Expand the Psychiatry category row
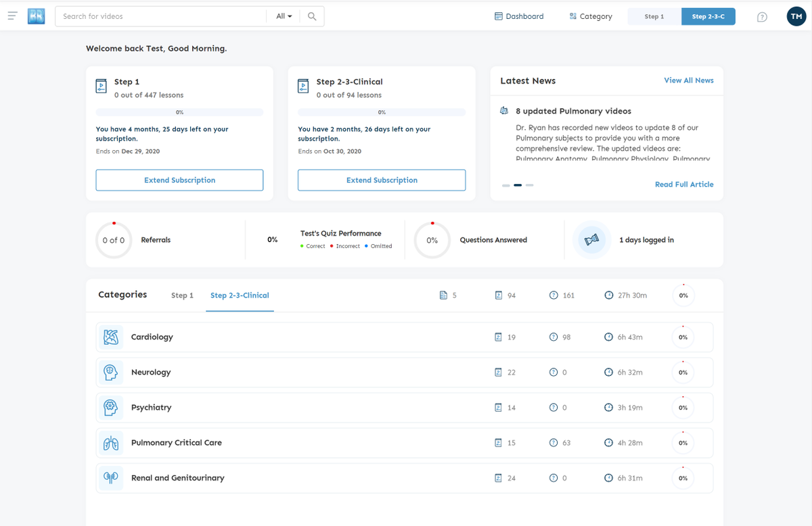Screen dimensions: 812x526 [x=405, y=407]
